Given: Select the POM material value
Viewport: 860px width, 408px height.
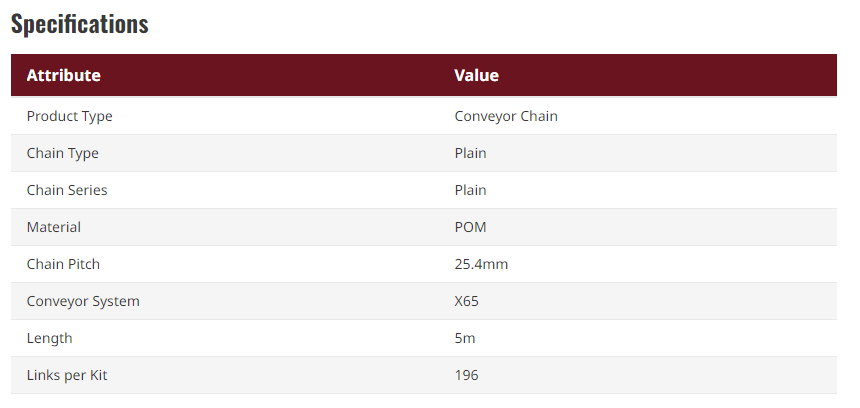Looking at the screenshot, I should click(470, 227).
